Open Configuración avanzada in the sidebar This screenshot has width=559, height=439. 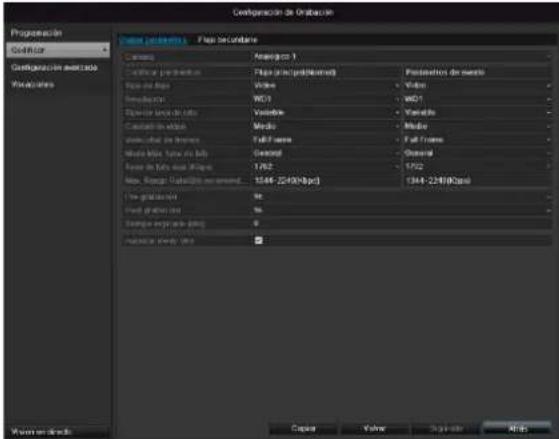click(54, 67)
